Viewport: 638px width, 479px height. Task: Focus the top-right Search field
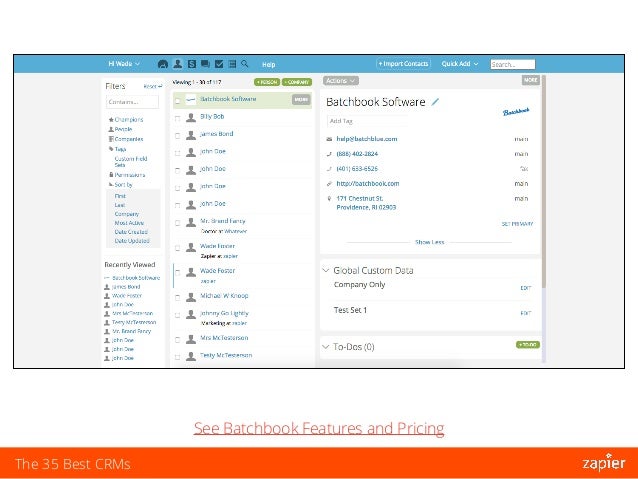(x=513, y=64)
